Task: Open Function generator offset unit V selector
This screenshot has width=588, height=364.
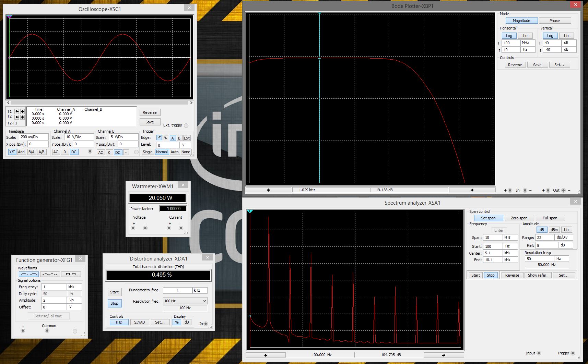Action: tap(74, 307)
